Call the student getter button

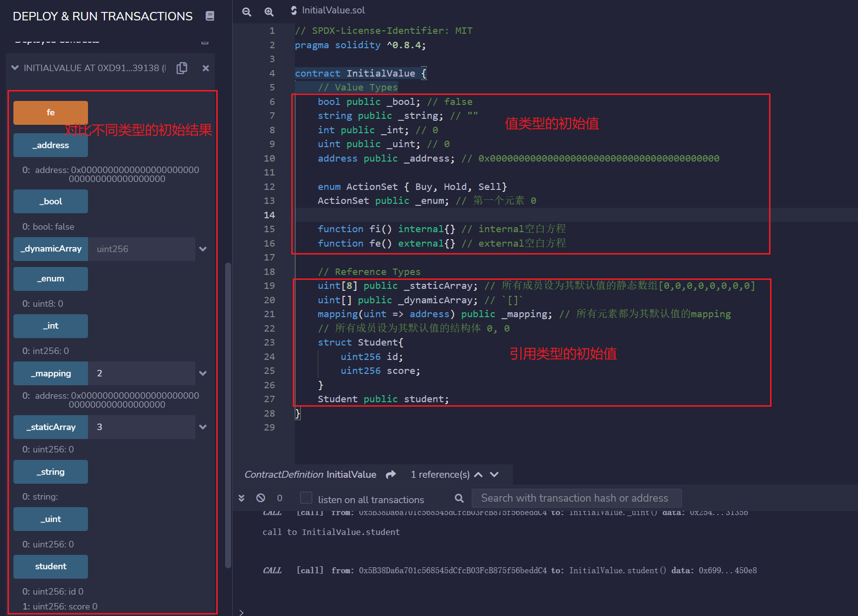click(51, 567)
